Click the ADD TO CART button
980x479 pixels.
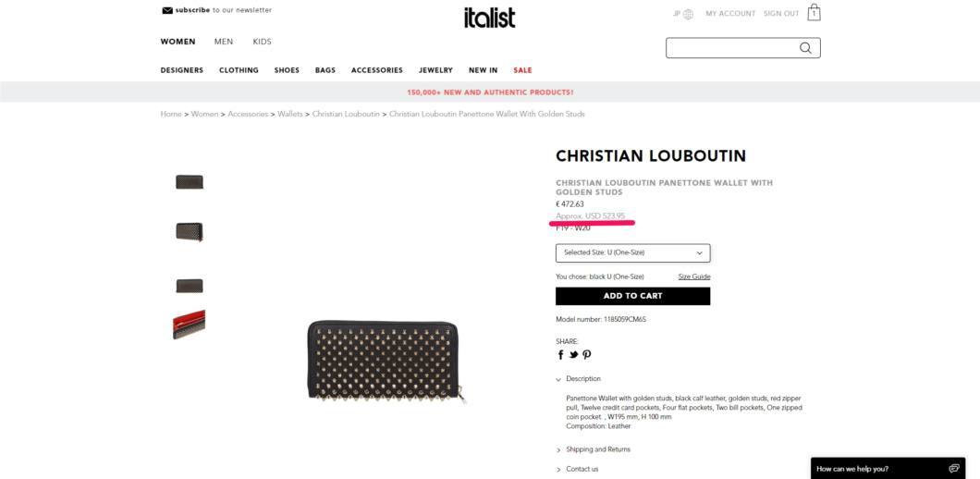coord(632,296)
